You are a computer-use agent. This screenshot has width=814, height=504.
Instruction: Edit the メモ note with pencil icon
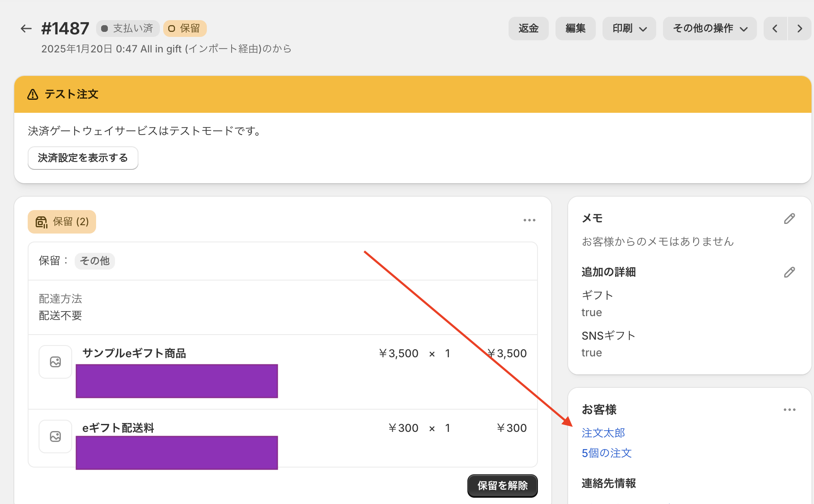[789, 218]
